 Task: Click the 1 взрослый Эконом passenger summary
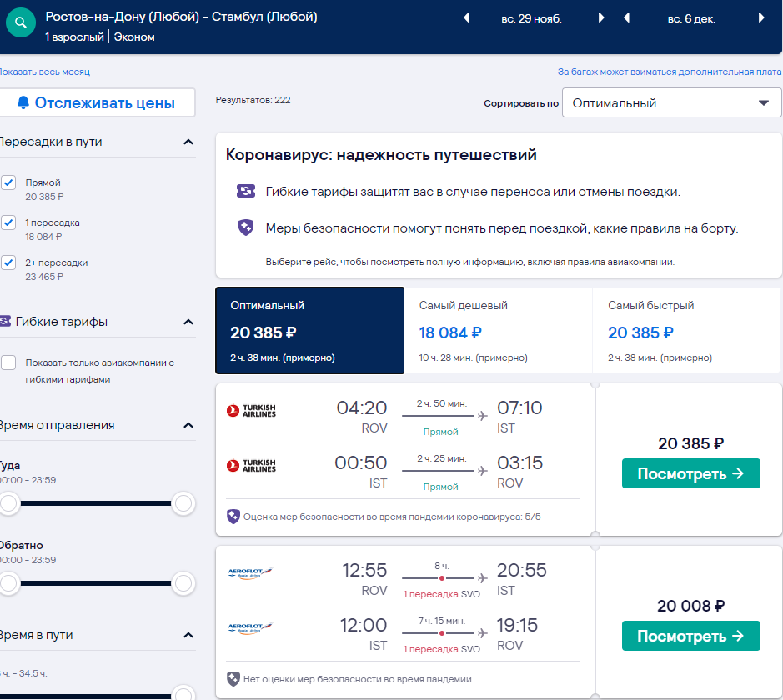tap(100, 37)
